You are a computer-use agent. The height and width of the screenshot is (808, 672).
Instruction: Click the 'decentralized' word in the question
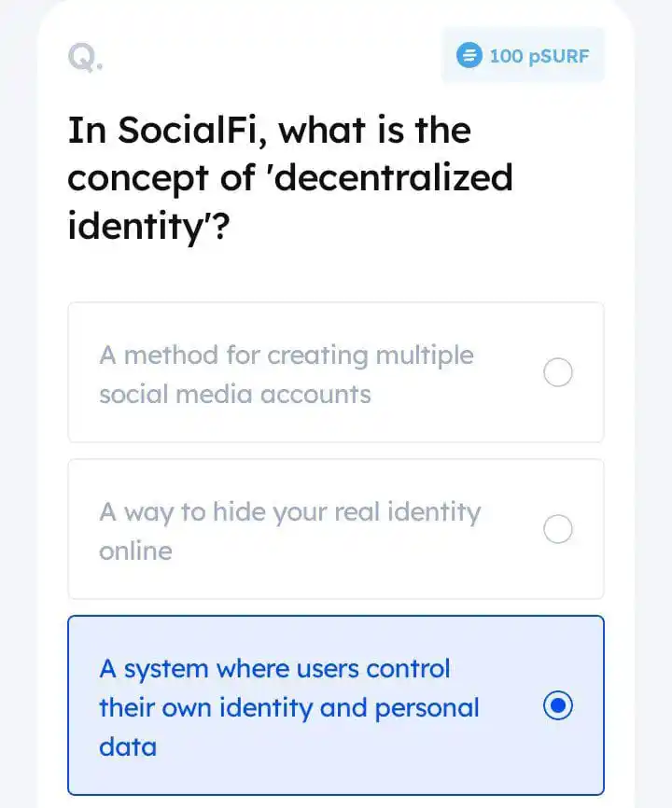[x=397, y=178]
